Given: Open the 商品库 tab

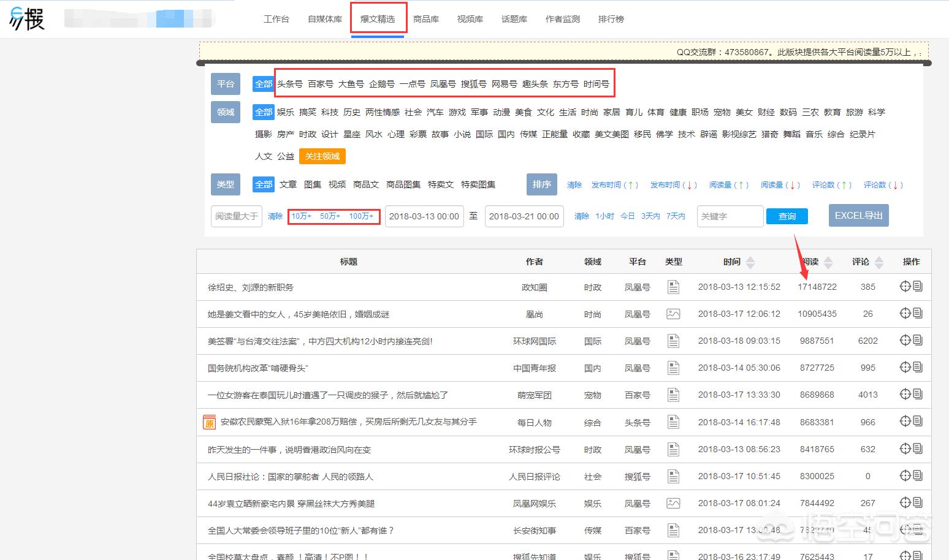Looking at the screenshot, I should click(426, 19).
